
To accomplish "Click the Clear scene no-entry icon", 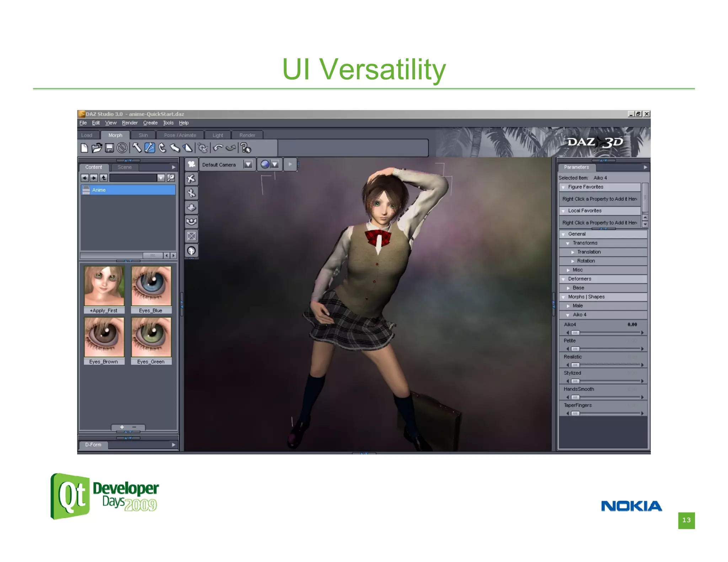I will point(122,148).
